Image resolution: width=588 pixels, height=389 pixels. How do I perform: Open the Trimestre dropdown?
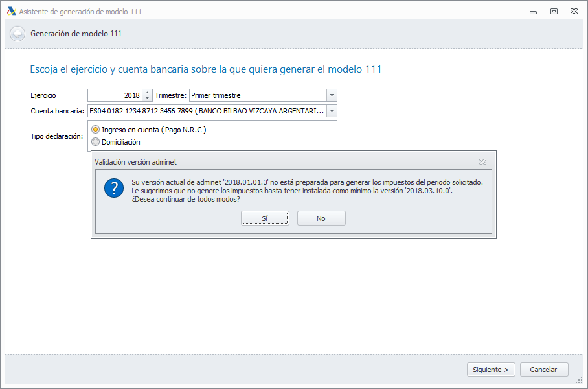pos(332,95)
